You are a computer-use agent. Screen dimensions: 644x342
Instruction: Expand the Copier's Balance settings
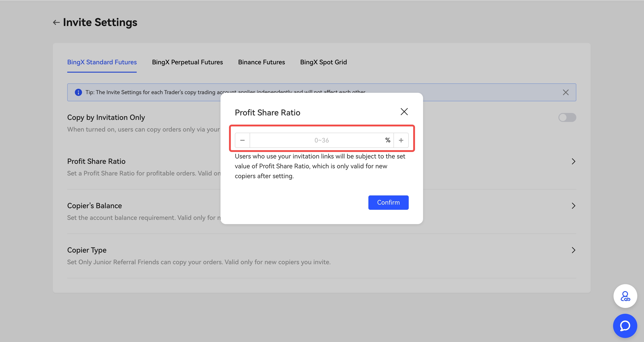[x=573, y=206]
